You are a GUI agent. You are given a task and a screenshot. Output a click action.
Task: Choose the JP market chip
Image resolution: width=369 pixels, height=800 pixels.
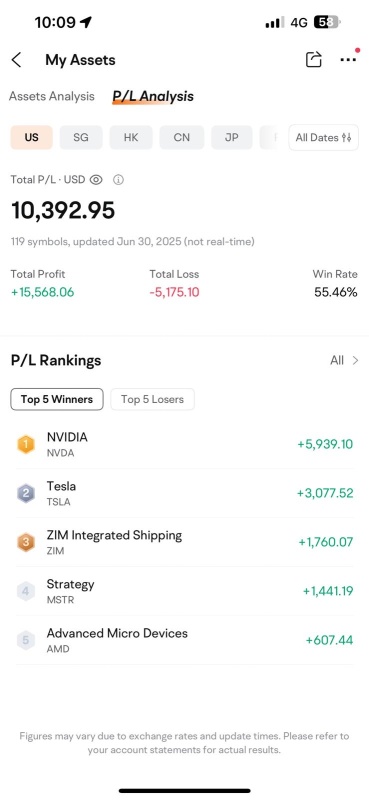[x=232, y=138]
